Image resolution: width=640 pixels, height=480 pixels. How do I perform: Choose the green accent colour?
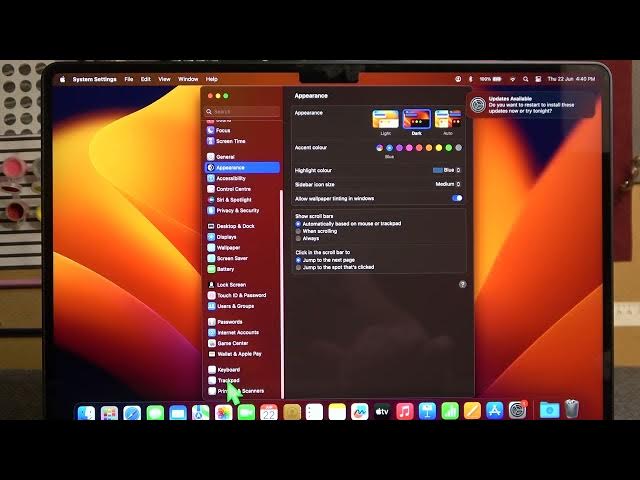click(449, 148)
